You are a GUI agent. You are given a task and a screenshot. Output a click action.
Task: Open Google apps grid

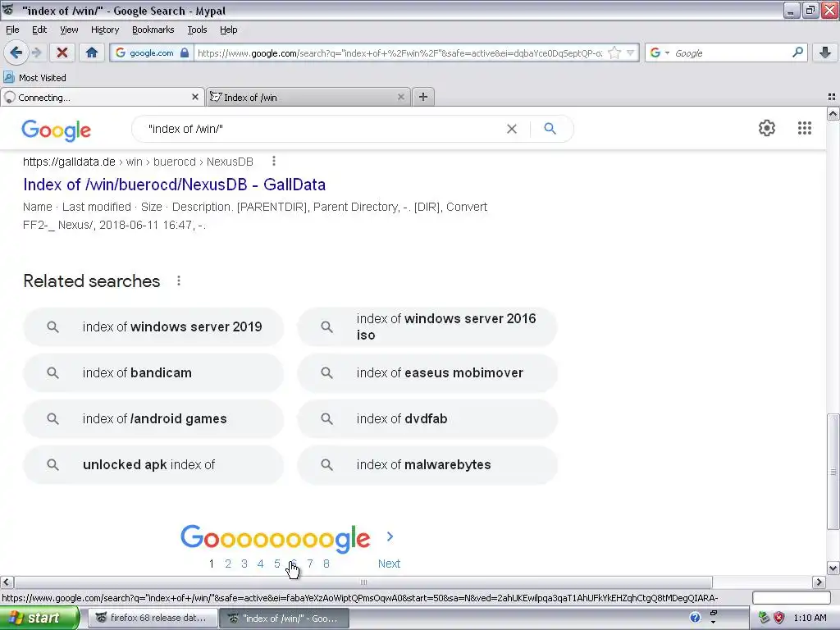click(804, 128)
